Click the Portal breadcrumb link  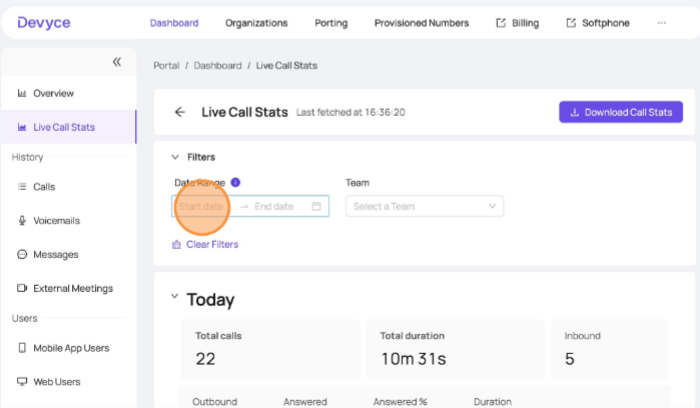[x=167, y=66]
